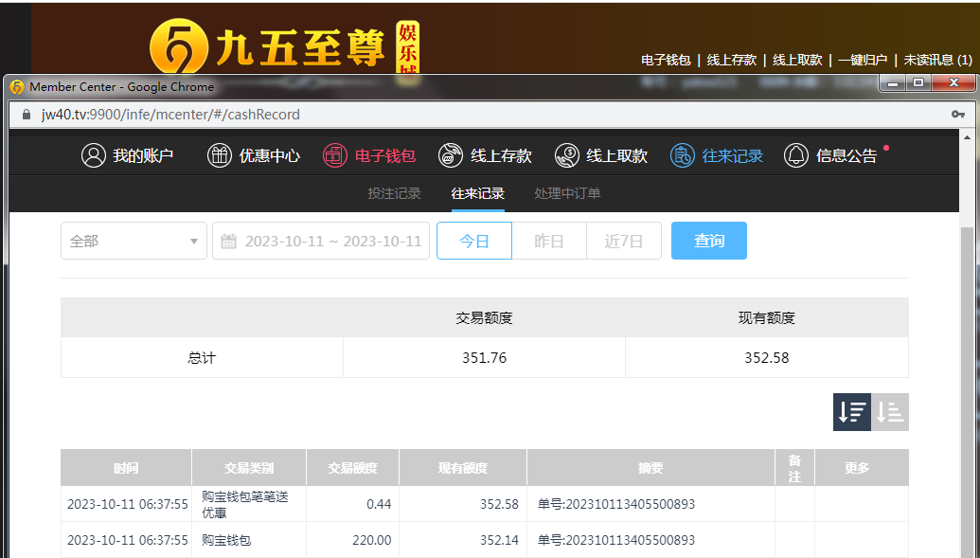Image resolution: width=980 pixels, height=558 pixels.
Task: Click the 我的账户 menu label
Action: (143, 155)
